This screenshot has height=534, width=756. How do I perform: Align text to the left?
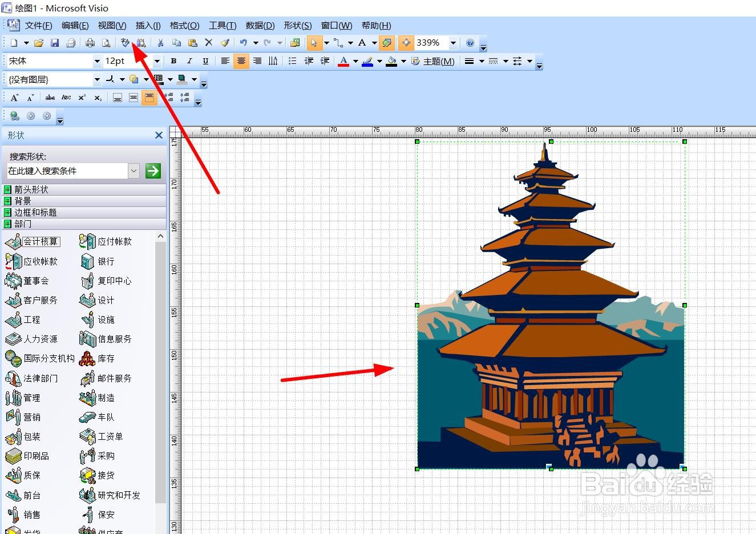coord(225,61)
